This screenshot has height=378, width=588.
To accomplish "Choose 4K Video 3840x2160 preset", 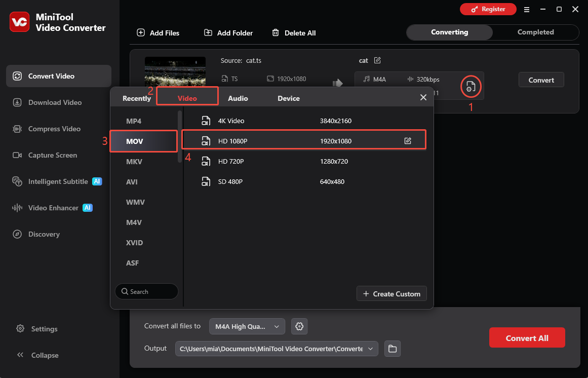I will click(304, 121).
